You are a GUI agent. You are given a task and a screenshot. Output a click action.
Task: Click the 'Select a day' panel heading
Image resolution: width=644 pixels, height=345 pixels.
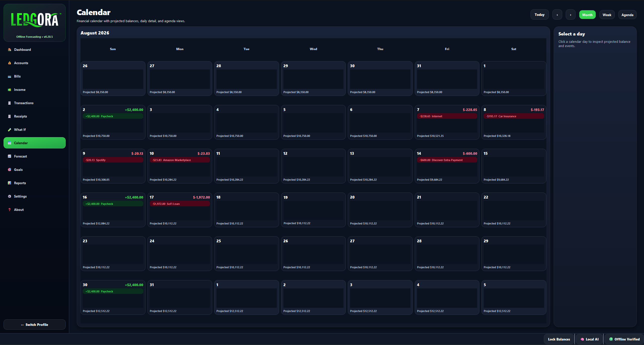click(572, 34)
